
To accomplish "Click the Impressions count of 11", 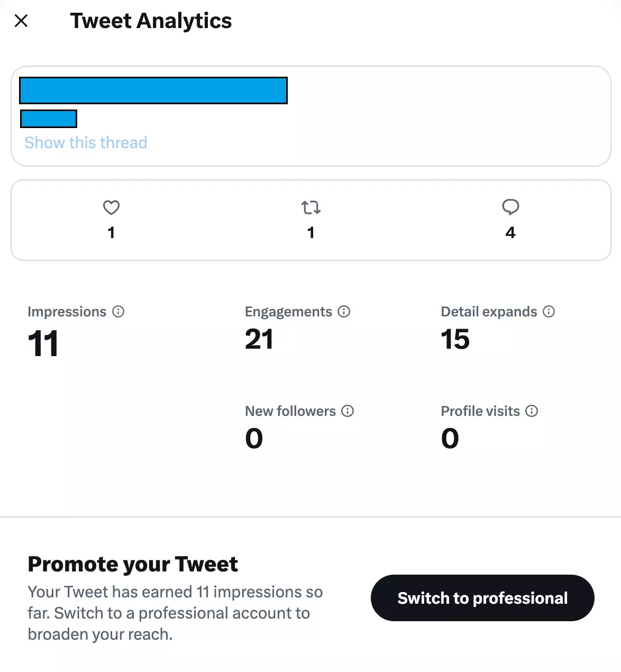I will pyautogui.click(x=43, y=343).
